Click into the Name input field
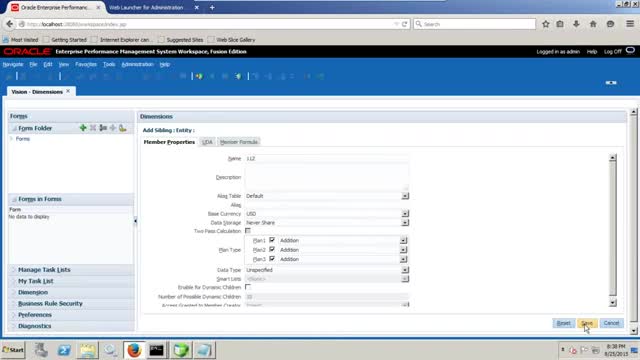This screenshot has width=640, height=360. pos(327,158)
